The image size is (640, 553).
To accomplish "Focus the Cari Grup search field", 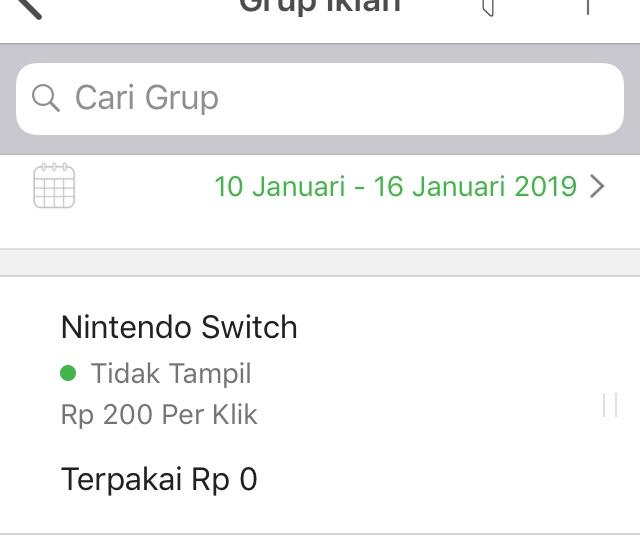I will click(x=330, y=98).
